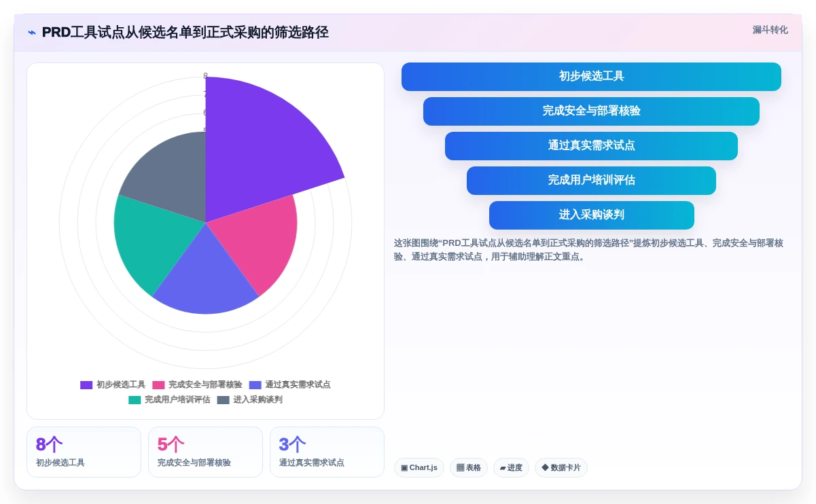Image resolution: width=816 pixels, height=504 pixels.
Task: Click the 进度 tag chip
Action: (x=511, y=468)
